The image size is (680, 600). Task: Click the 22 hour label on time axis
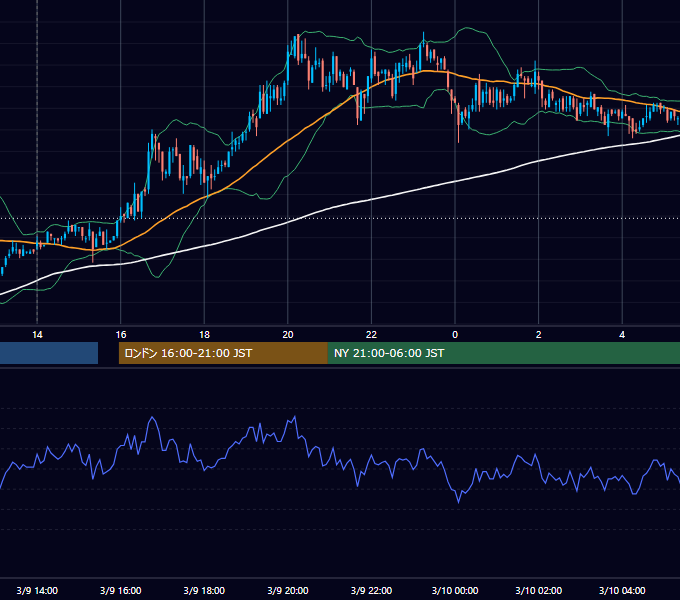tap(371, 335)
